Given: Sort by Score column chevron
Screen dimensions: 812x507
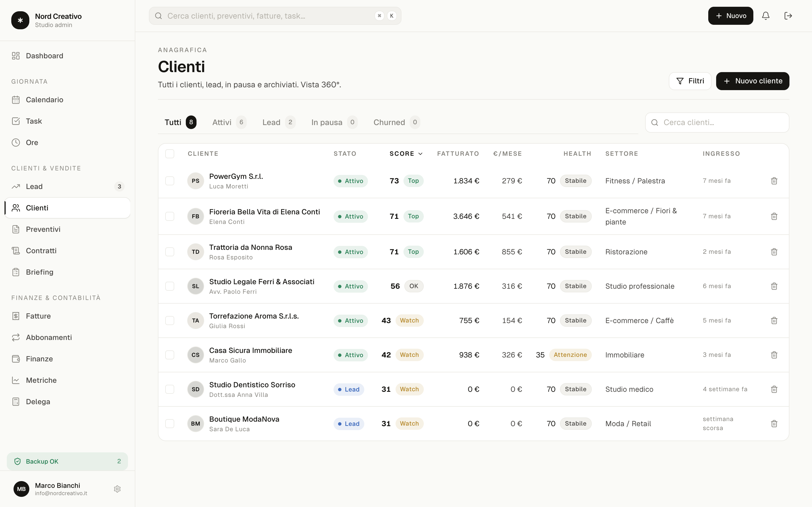Looking at the screenshot, I should pos(420,154).
